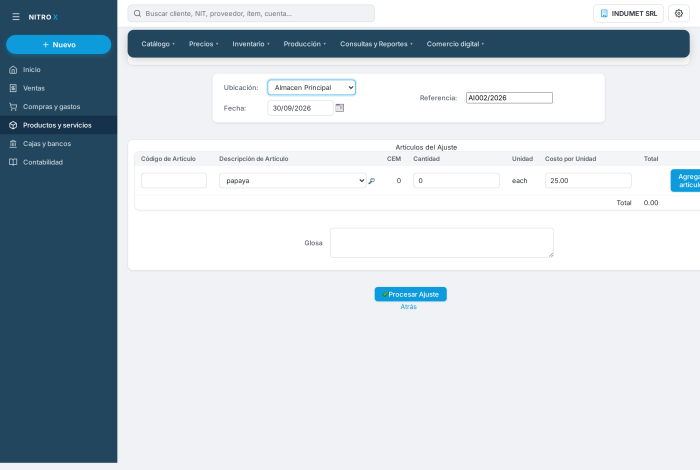Expand the Catálogo menu

(158, 44)
